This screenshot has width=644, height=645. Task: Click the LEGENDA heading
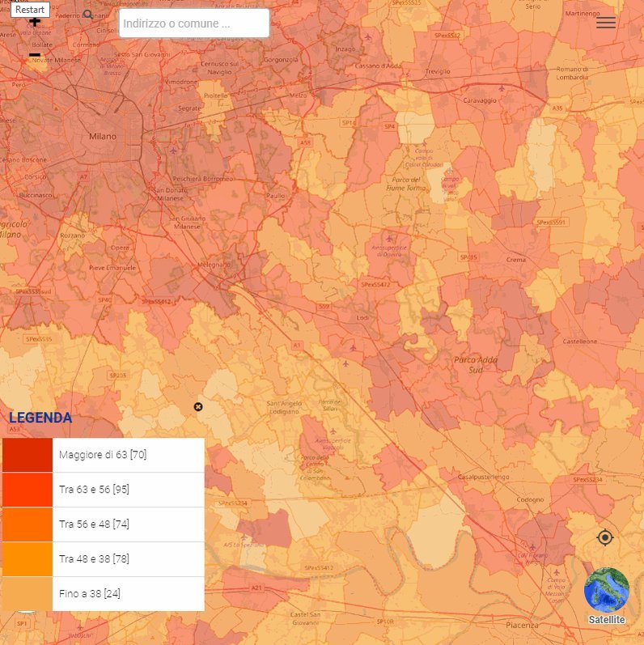tap(40, 418)
